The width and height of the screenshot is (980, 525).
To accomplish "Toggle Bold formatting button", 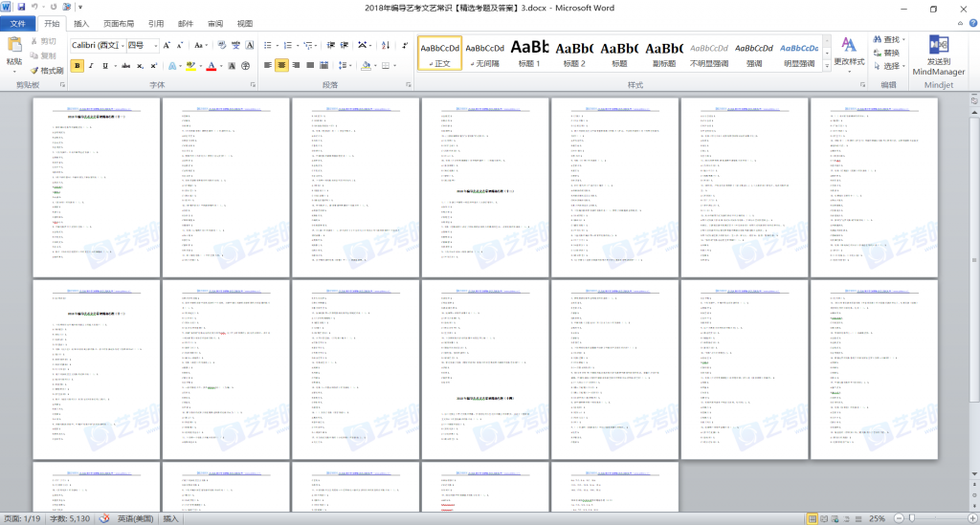I will pyautogui.click(x=78, y=66).
